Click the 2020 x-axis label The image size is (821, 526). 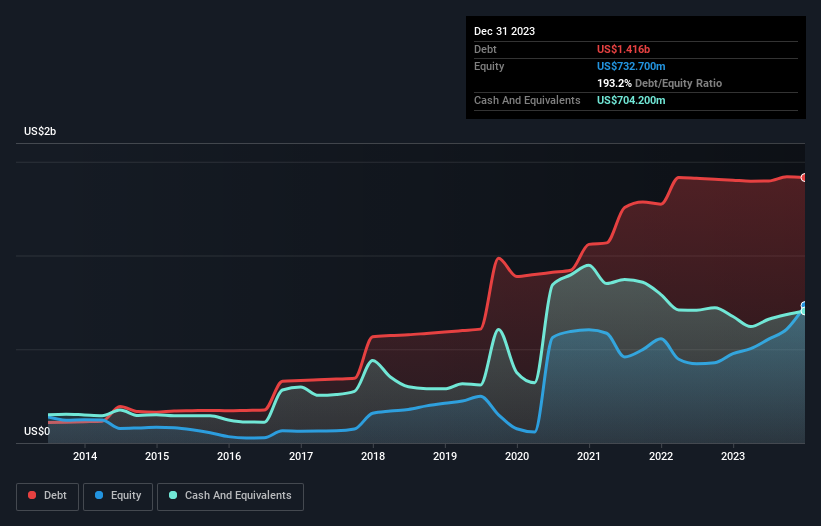(517, 456)
